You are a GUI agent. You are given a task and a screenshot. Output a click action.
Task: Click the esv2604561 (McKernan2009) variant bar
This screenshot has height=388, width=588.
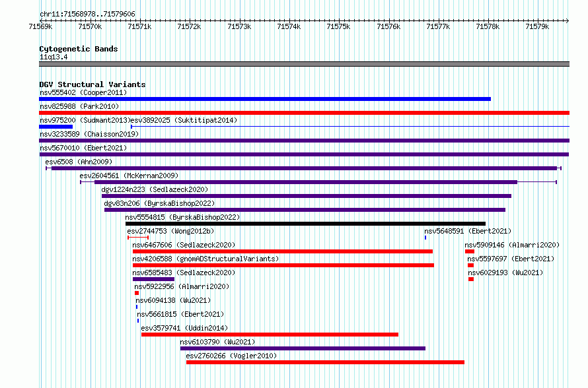(318, 182)
